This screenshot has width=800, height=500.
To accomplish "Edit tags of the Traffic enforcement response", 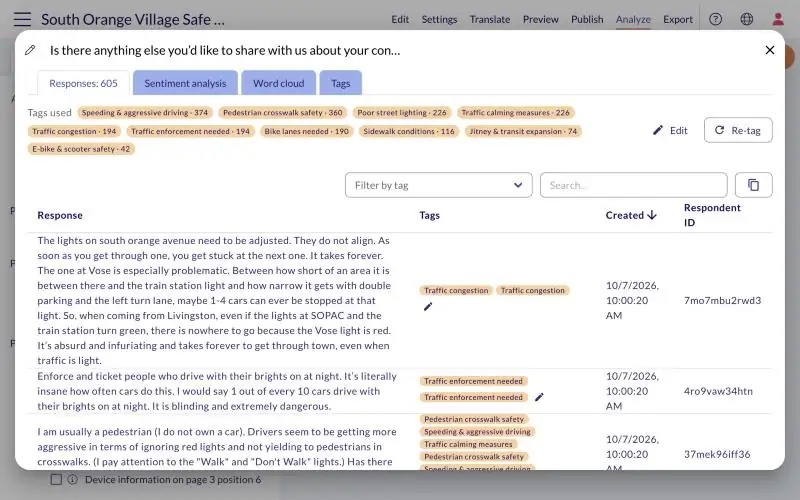I will (x=539, y=397).
